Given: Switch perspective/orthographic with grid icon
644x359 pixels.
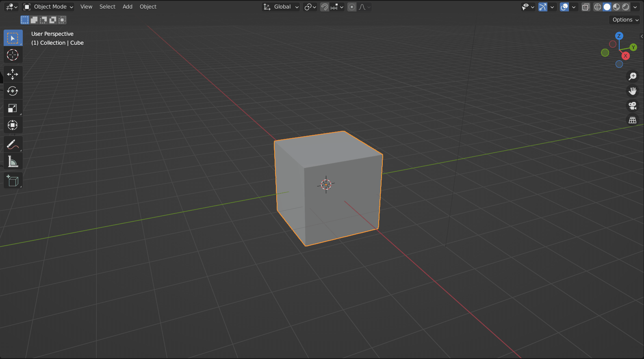Looking at the screenshot, I should [633, 120].
